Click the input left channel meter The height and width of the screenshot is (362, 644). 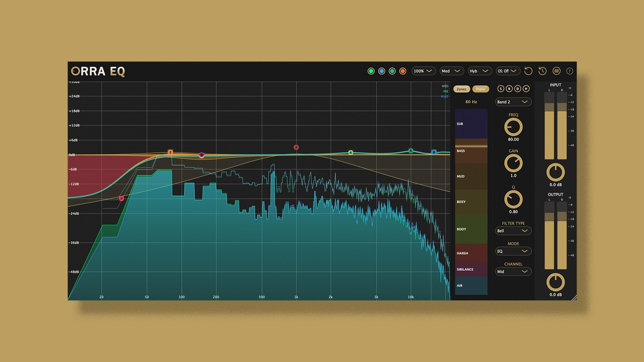click(549, 125)
